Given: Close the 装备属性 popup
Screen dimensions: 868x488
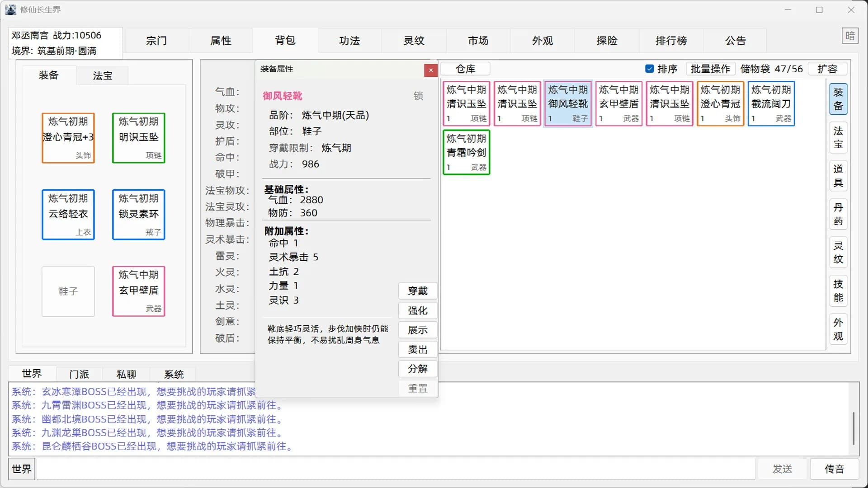Looking at the screenshot, I should 431,70.
